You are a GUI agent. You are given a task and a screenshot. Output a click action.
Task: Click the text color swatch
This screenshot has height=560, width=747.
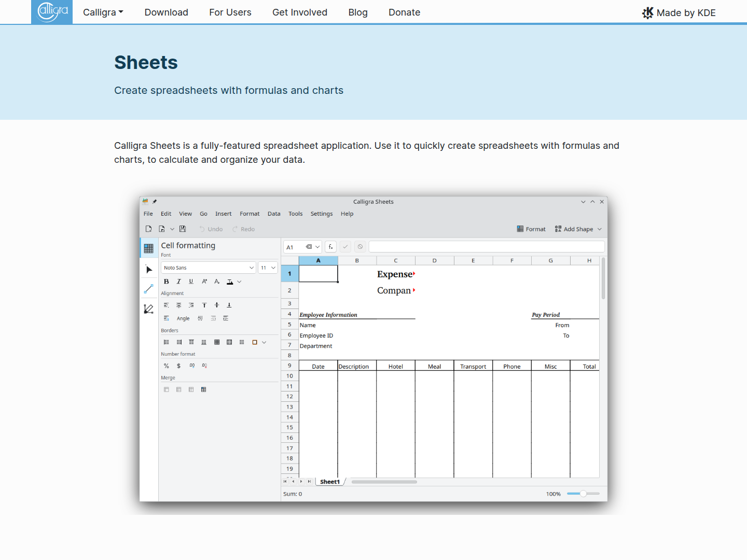230,282
